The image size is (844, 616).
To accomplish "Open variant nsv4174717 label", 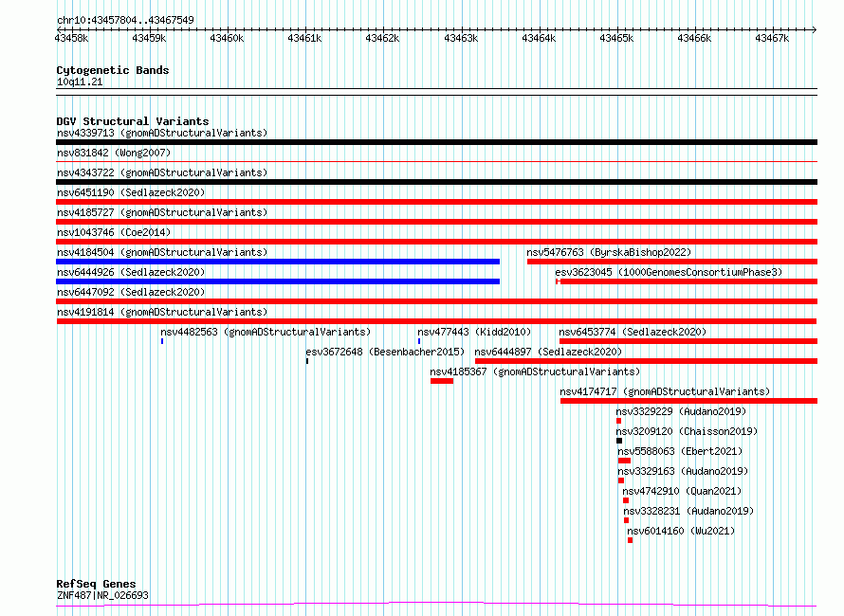I will click(x=665, y=391).
